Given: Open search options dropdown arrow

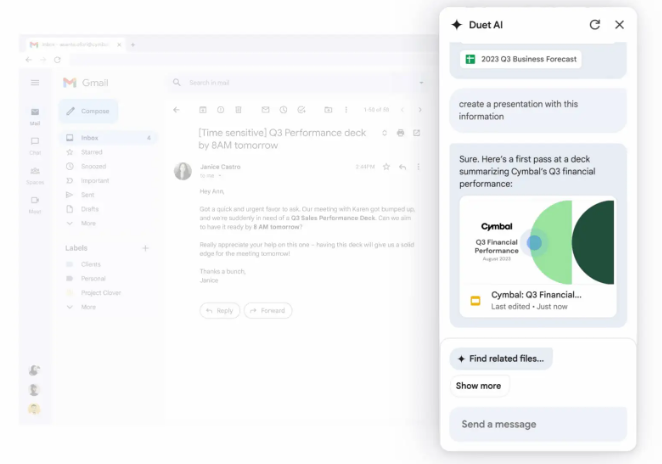Looking at the screenshot, I should coord(421,83).
